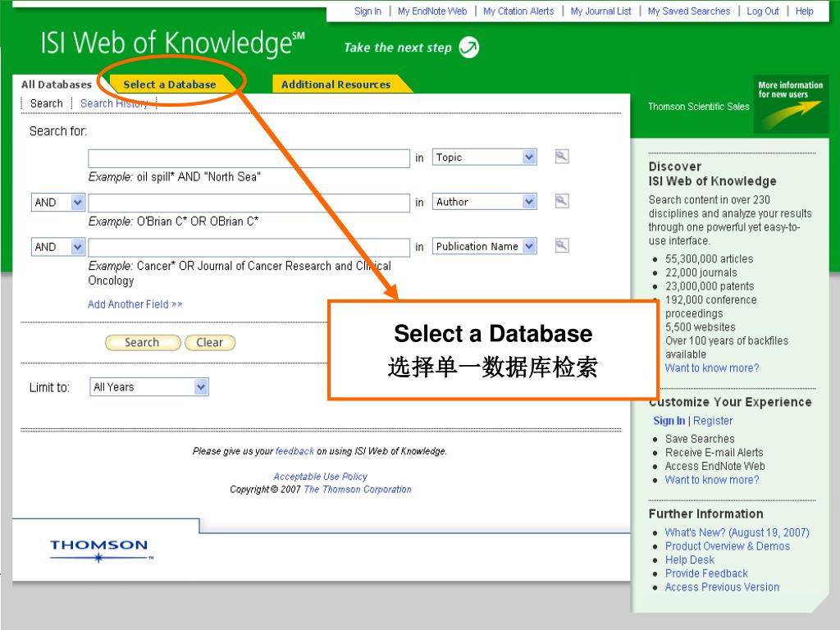Focus the Topic search text field
Viewport: 840px width, 630px height.
point(249,158)
